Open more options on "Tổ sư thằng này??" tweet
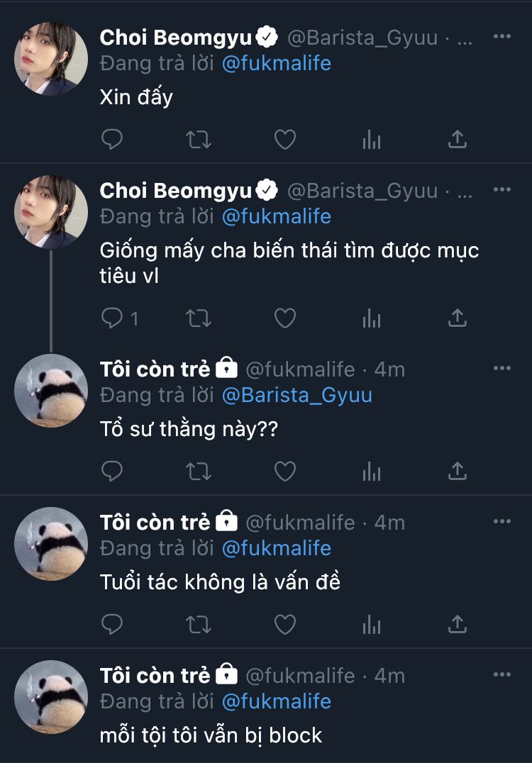 tap(501, 369)
